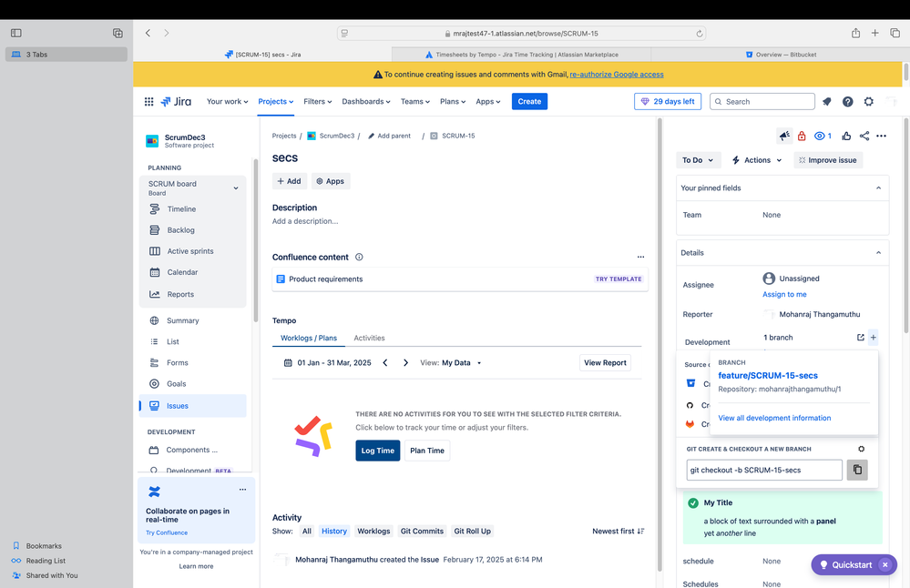Click the give feedback megaphone icon

(x=784, y=136)
